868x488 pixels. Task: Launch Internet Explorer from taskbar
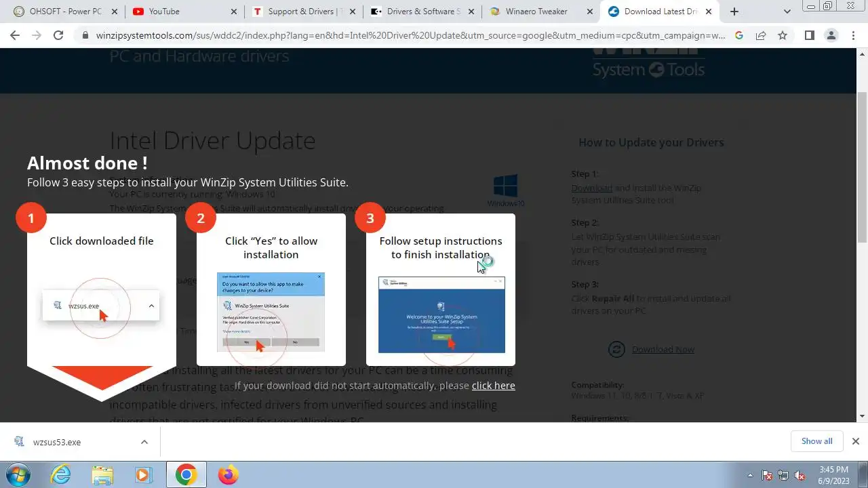(x=61, y=475)
